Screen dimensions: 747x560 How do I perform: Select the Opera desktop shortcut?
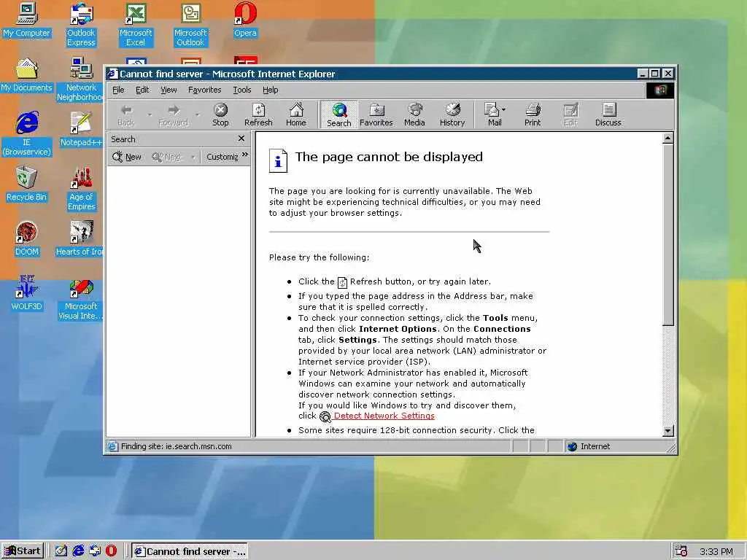245,20
